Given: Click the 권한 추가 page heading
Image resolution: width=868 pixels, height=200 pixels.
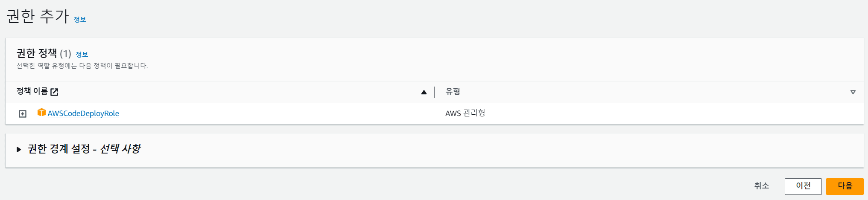Looking at the screenshot, I should 38,16.
